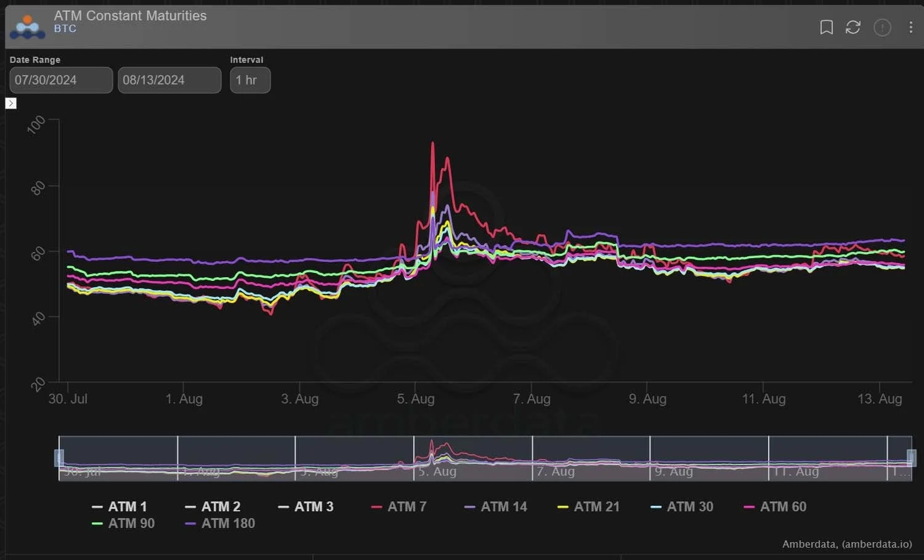This screenshot has height=560, width=924.
Task: Click the 60 y-axis label
Action: coord(38,253)
